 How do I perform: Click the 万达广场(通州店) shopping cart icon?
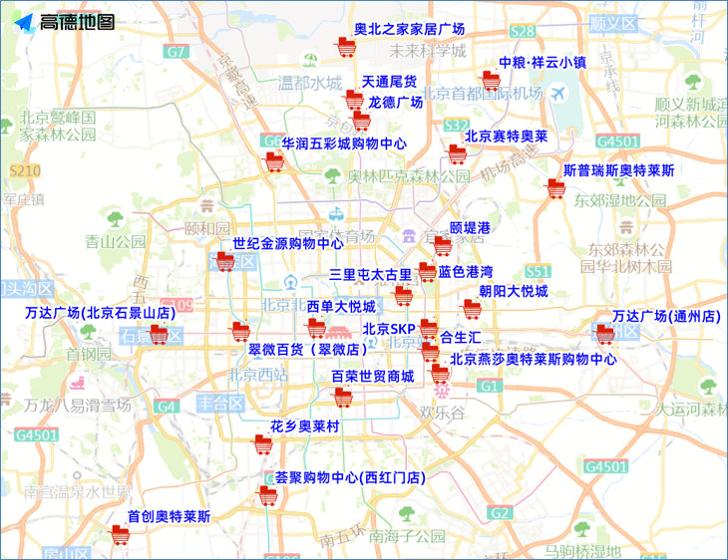(x=603, y=334)
